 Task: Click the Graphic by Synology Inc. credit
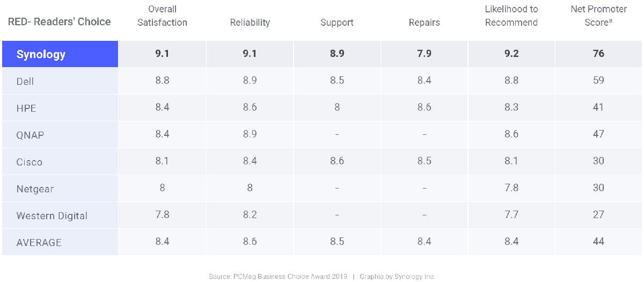[x=397, y=277]
